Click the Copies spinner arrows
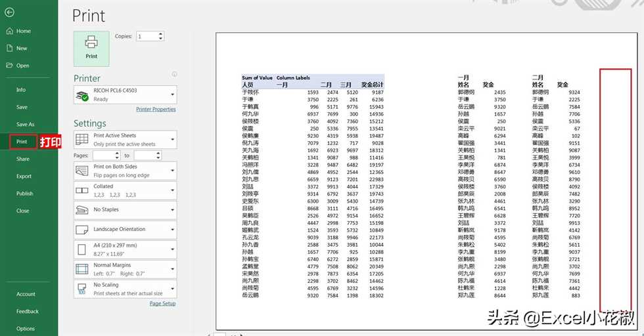Screen dimensions: 644x336 (160, 37)
